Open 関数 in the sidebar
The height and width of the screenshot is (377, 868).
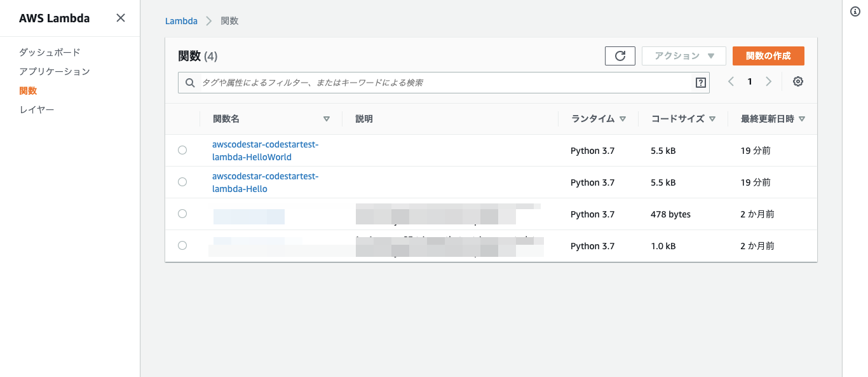tap(28, 90)
